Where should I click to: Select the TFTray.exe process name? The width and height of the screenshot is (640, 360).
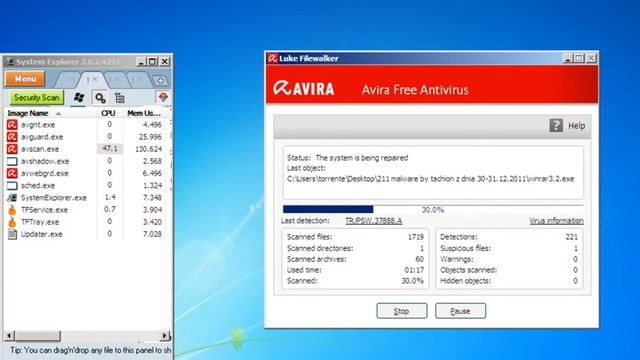point(40,222)
